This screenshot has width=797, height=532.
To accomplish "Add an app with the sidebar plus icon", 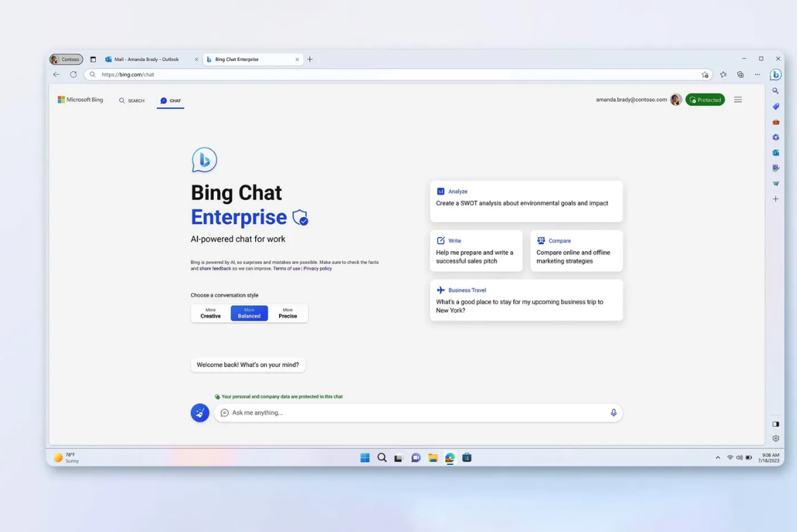I will (x=776, y=199).
